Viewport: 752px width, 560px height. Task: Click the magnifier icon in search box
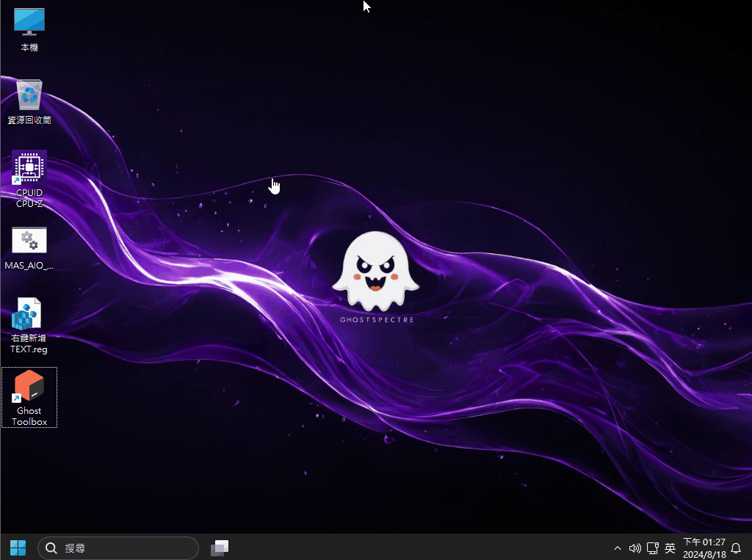pos(51,548)
